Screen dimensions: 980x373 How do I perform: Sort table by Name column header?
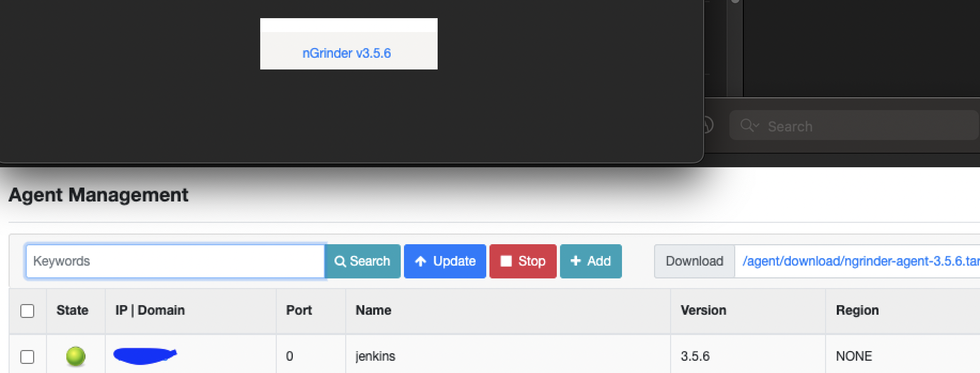pyautogui.click(x=374, y=310)
